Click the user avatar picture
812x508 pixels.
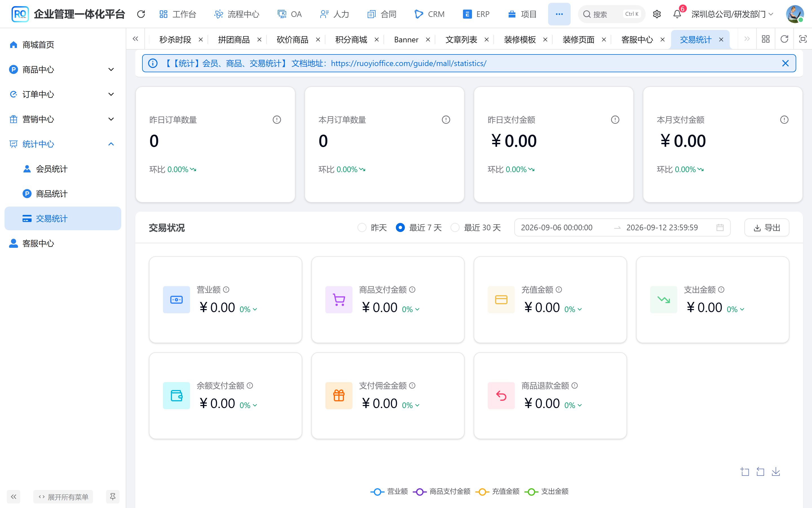click(x=795, y=14)
